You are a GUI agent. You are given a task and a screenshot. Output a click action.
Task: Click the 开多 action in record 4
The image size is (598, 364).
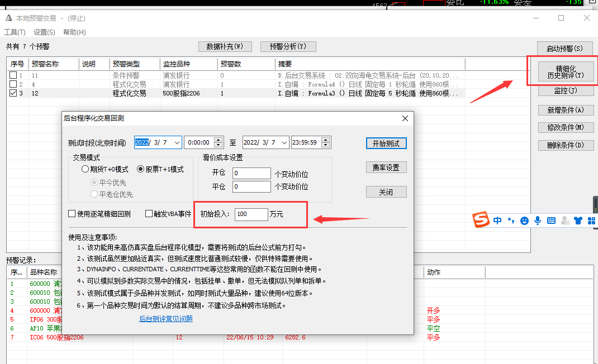433,310
